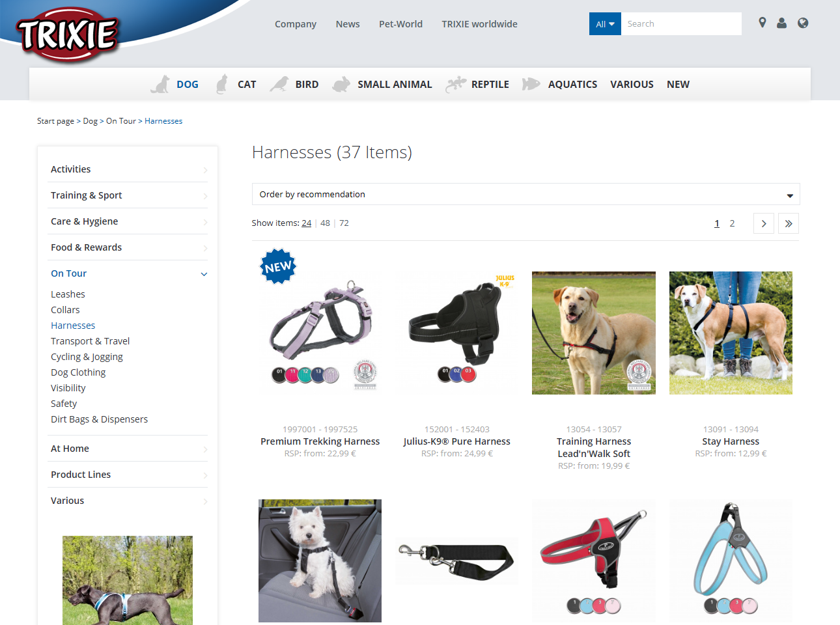840x625 pixels.
Task: Open TRIXIE worldwide menu item
Action: (479, 24)
